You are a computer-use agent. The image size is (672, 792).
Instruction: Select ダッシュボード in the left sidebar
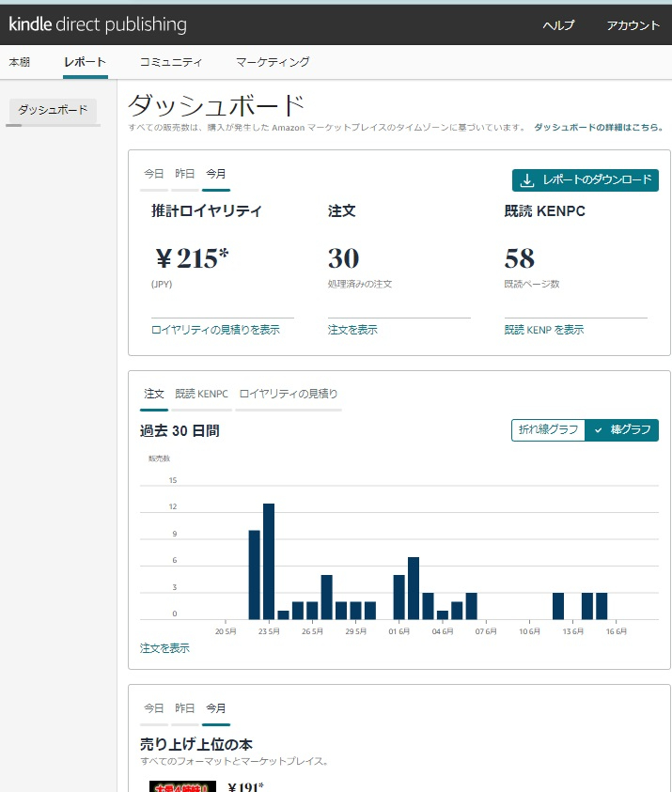click(53, 111)
